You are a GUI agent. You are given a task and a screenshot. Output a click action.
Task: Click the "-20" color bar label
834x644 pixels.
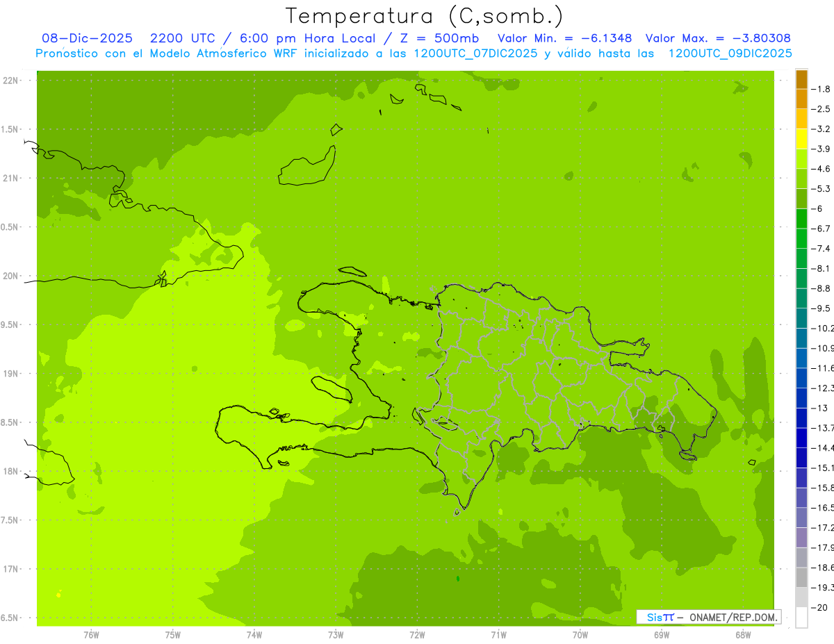819,607
